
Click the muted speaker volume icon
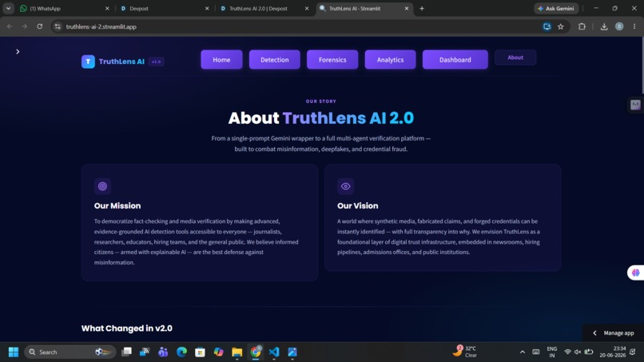(578, 352)
